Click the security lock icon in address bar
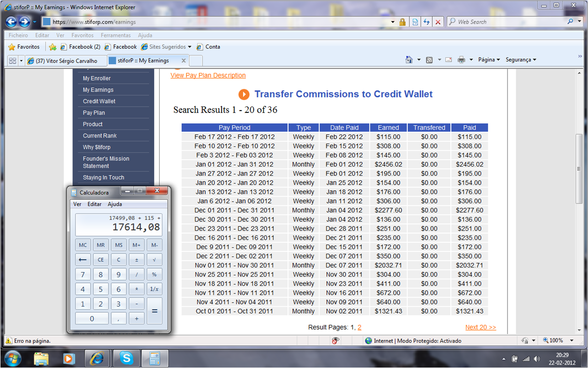The height and width of the screenshot is (368, 588). point(402,21)
